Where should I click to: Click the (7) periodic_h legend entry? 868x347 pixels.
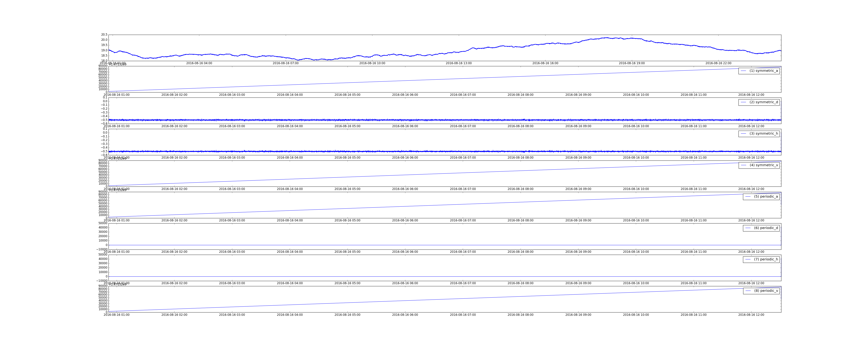[761, 259]
